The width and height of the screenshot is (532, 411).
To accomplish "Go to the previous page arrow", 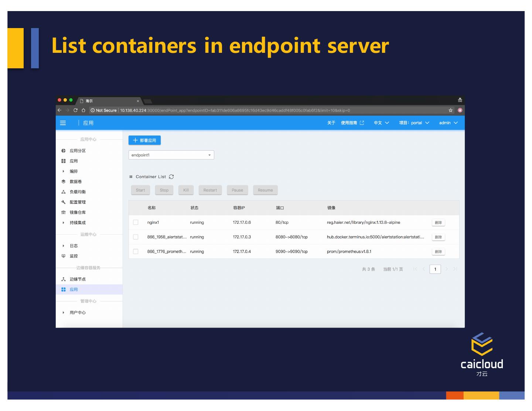I will click(424, 269).
